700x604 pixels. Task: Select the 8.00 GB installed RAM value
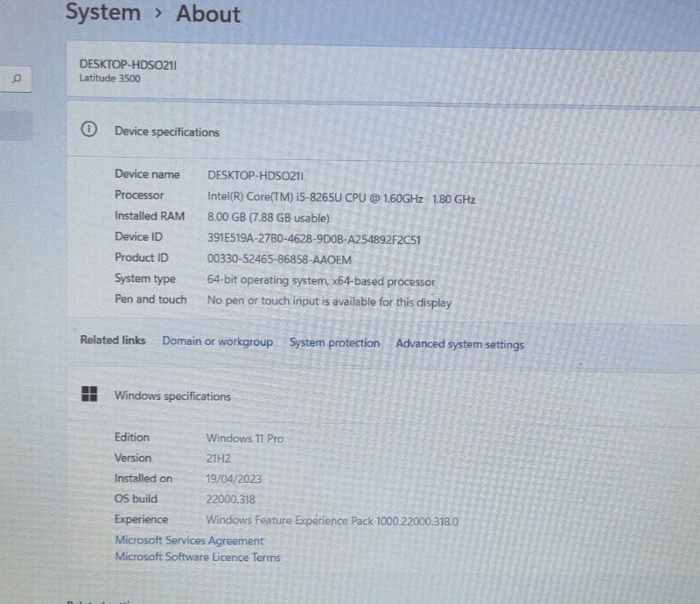click(269, 218)
